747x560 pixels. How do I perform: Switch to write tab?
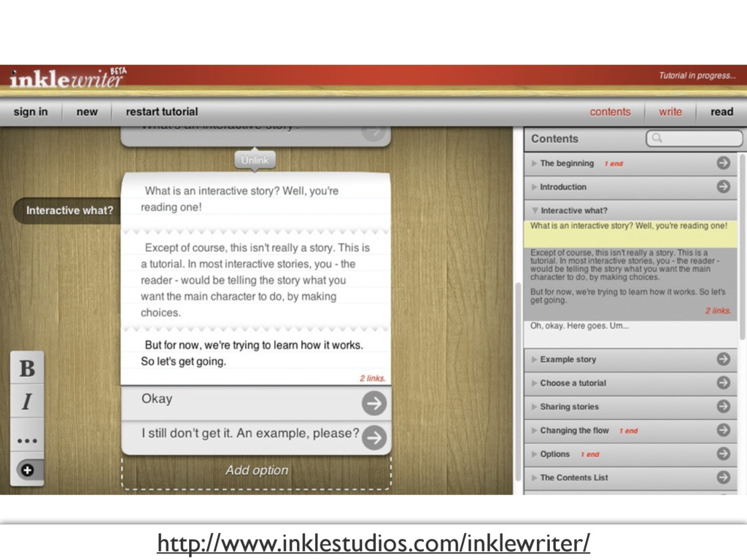(670, 112)
